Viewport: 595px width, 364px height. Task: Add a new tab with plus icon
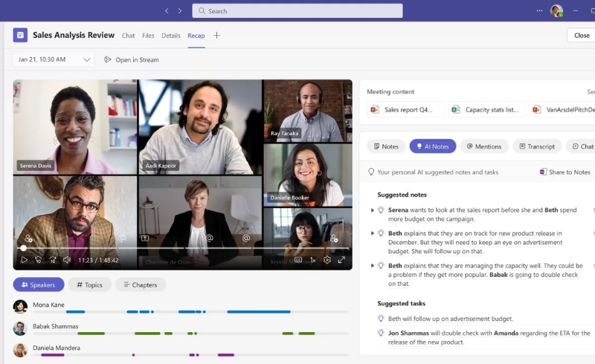point(216,35)
